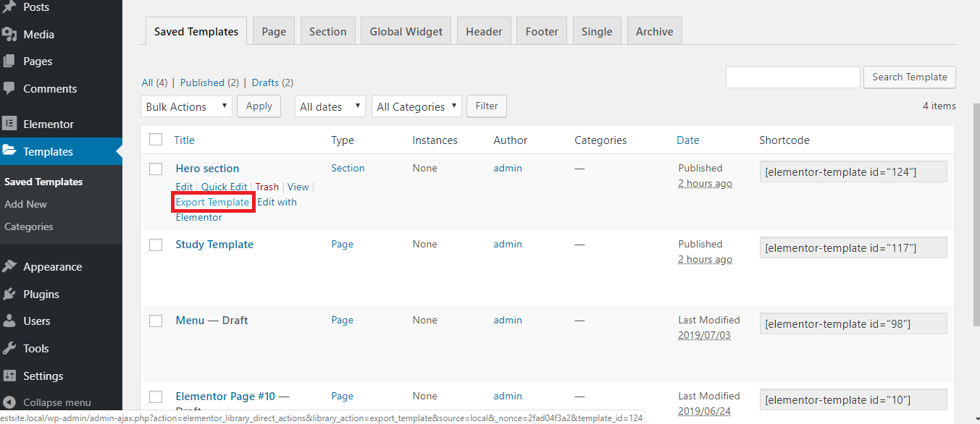The image size is (980, 424).
Task: Click the Edit link under Hero section
Action: (184, 187)
